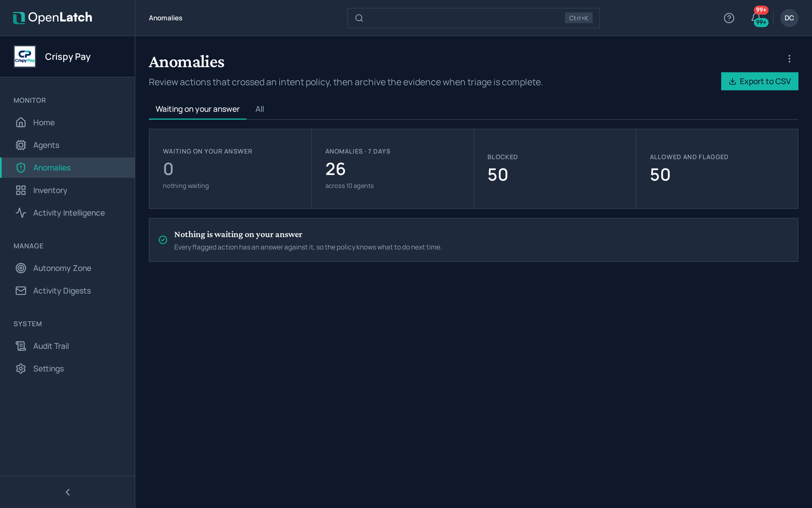This screenshot has width=812, height=508.
Task: Open the three-dot more options menu
Action: 789,59
